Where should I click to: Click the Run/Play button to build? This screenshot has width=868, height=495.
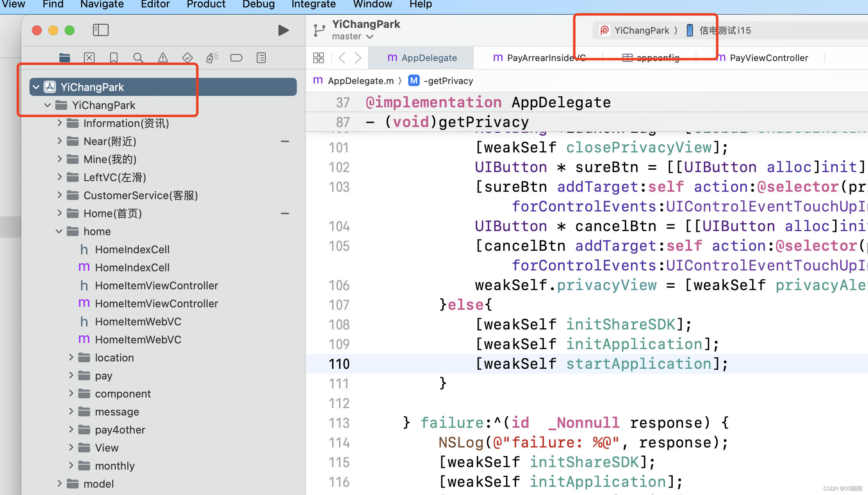283,30
